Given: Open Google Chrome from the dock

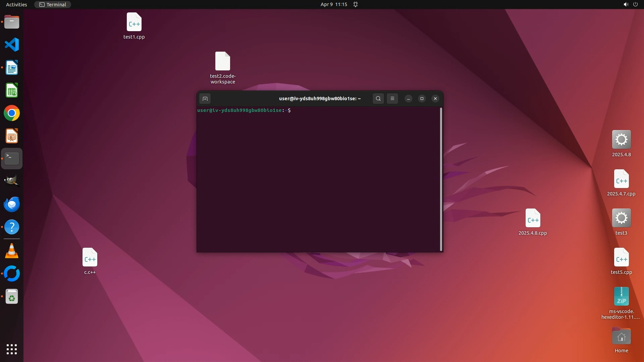Looking at the screenshot, I should pyautogui.click(x=12, y=113).
